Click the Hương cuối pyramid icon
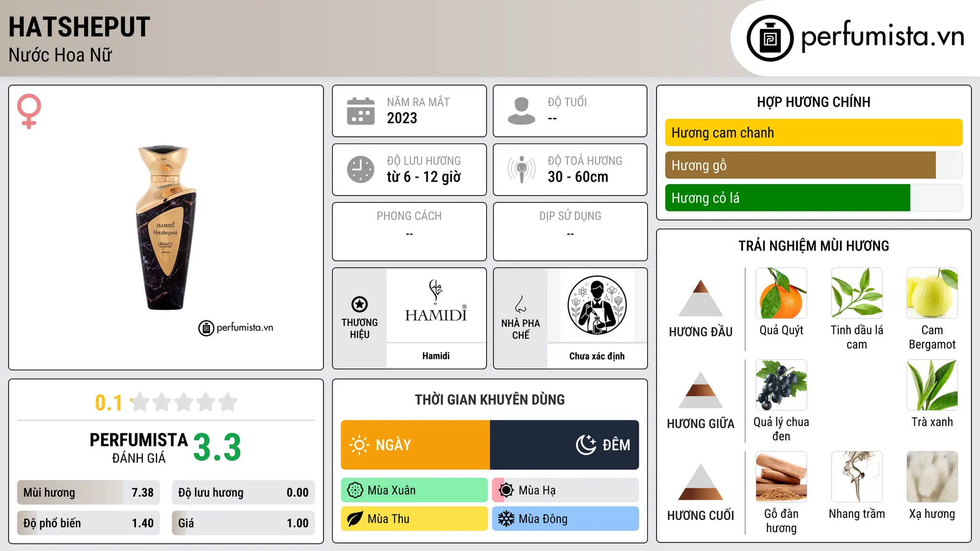This screenshot has height=551, width=980. coord(701,482)
